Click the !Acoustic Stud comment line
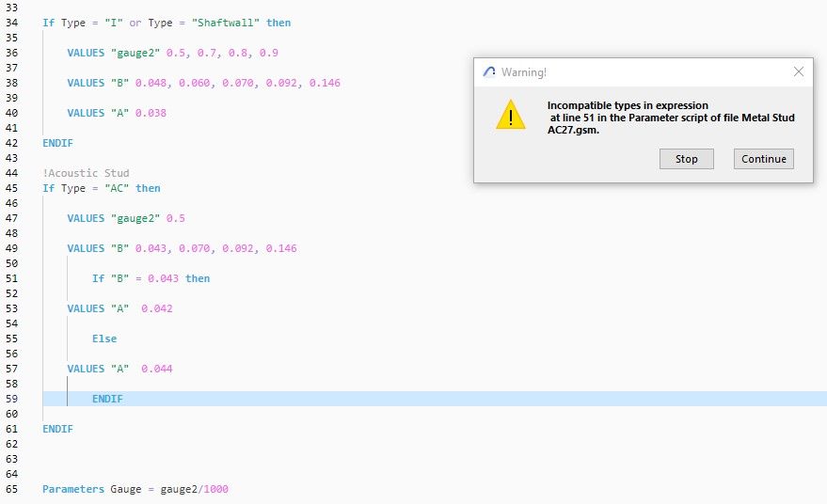 pos(86,173)
